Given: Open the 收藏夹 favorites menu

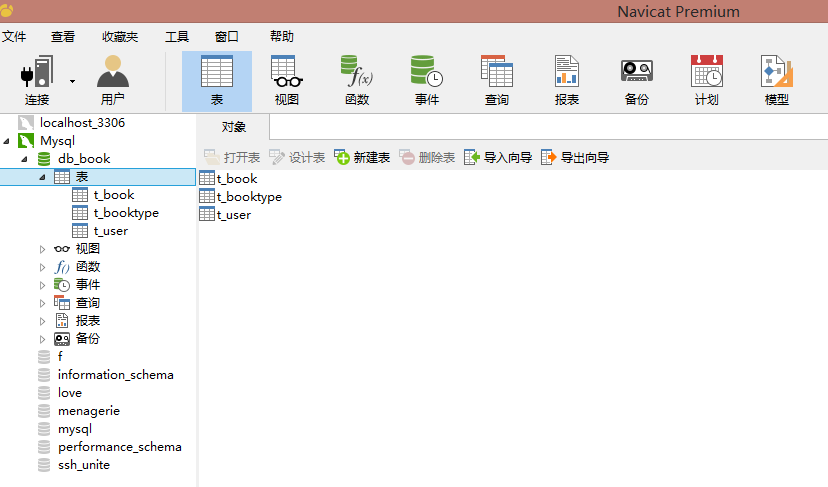Looking at the screenshot, I should coord(120,36).
